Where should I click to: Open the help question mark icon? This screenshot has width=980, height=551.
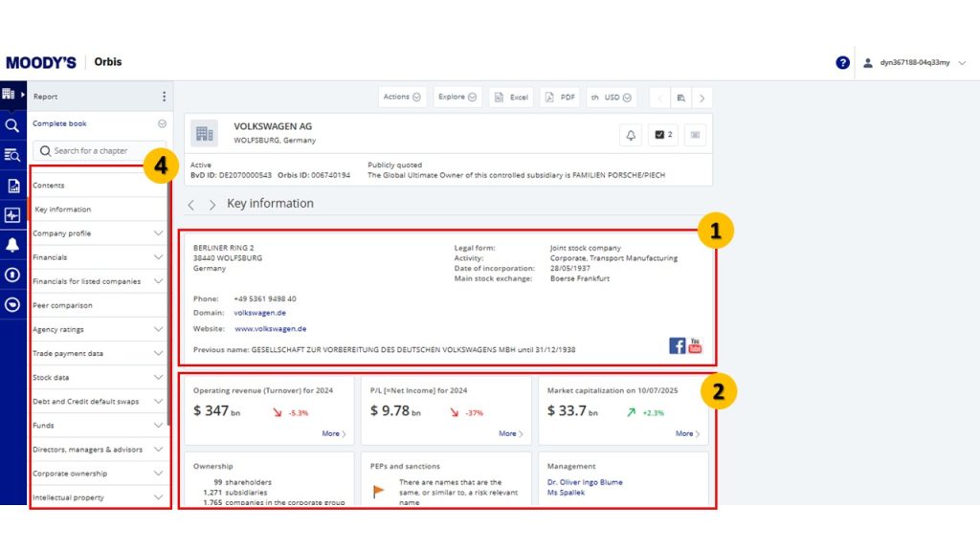point(842,62)
